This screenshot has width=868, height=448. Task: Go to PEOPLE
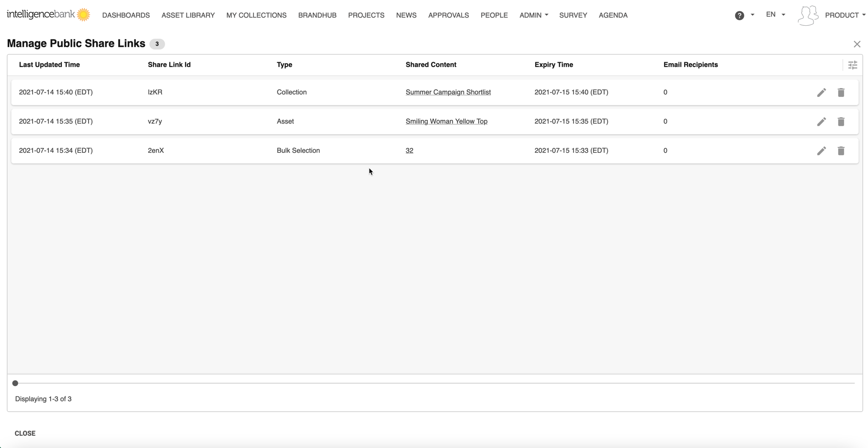click(494, 15)
